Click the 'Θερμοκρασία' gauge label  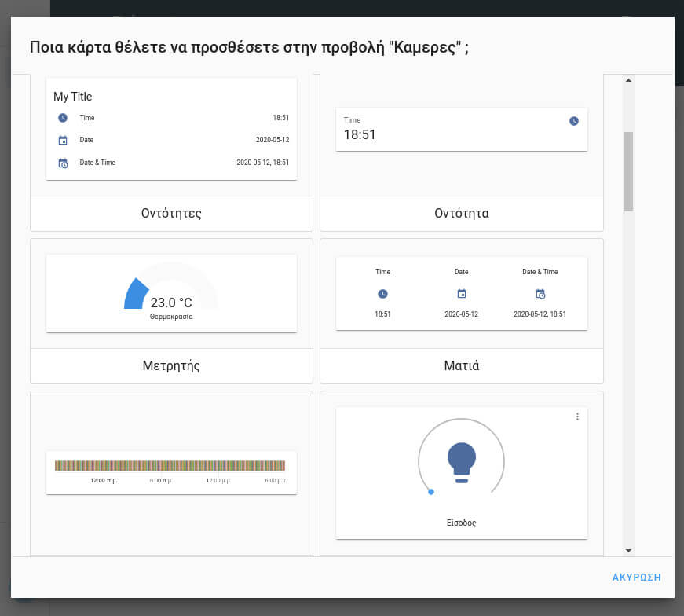pos(171,317)
